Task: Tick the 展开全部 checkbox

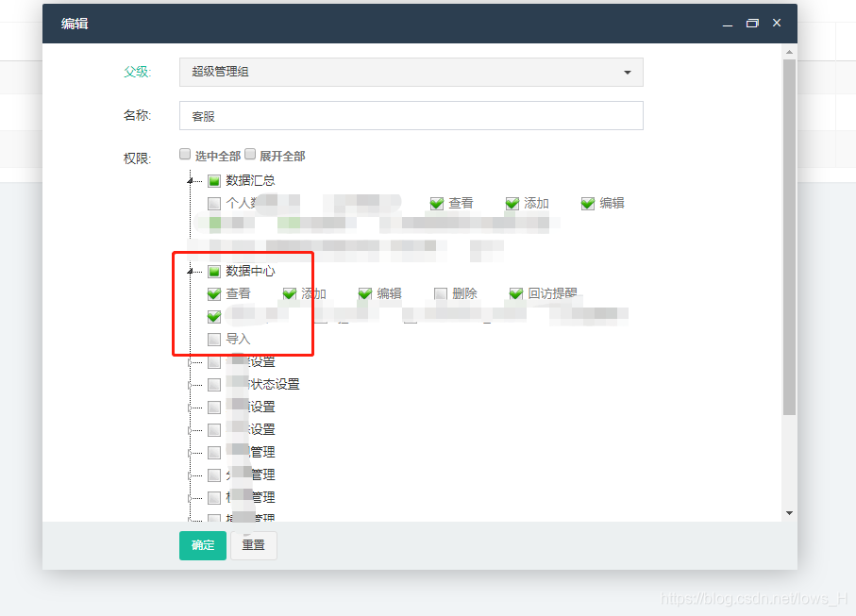Action: (x=250, y=155)
